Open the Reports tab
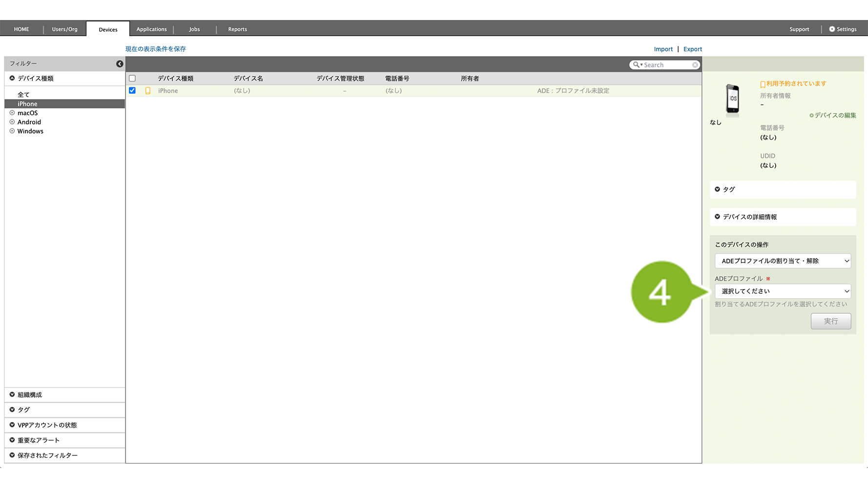Screen dimensions: 868x488 (x=237, y=29)
